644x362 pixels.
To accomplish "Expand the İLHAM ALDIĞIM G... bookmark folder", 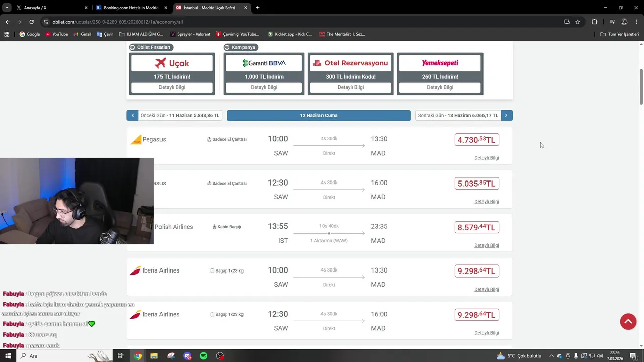I will tap(141, 34).
